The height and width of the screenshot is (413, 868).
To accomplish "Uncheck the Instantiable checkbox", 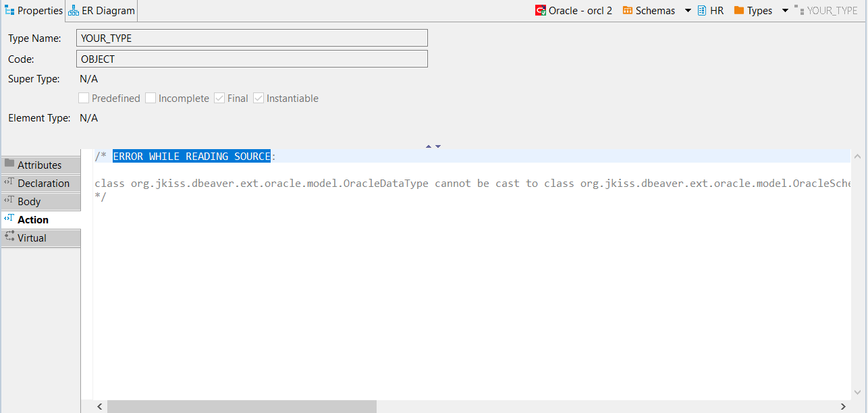I will point(259,98).
